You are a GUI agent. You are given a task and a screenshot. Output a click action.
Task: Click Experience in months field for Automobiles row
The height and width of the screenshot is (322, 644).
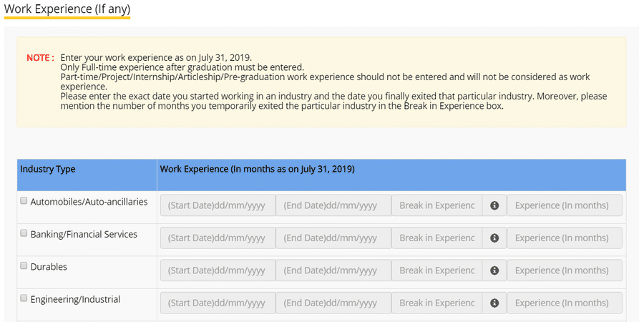pyautogui.click(x=565, y=205)
